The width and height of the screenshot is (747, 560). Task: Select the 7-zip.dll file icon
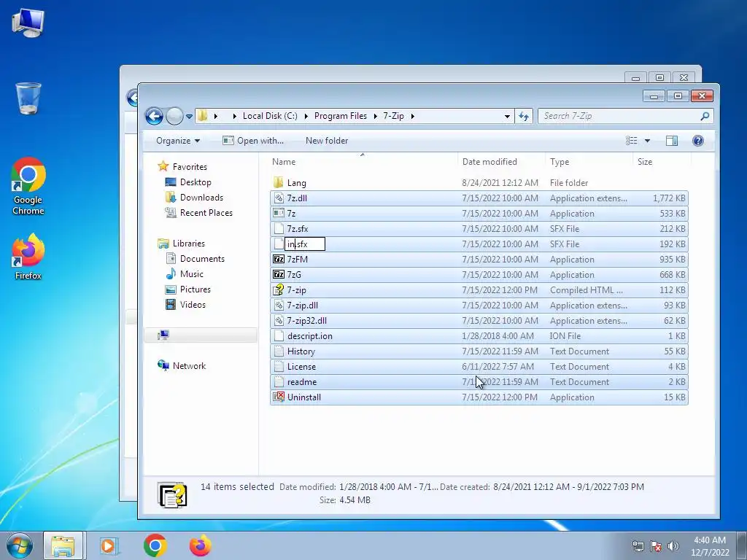[x=279, y=306]
